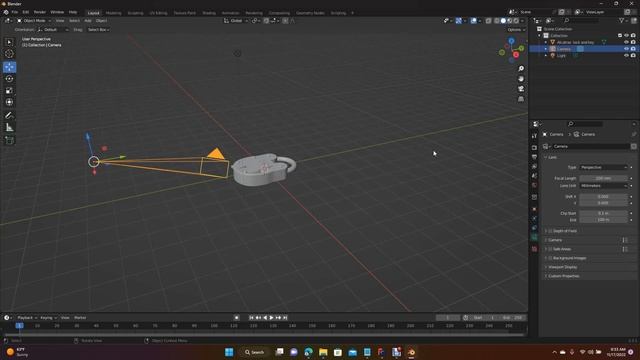This screenshot has width=640, height=360.
Task: Click the Clip Start value field
Action: coord(603,213)
